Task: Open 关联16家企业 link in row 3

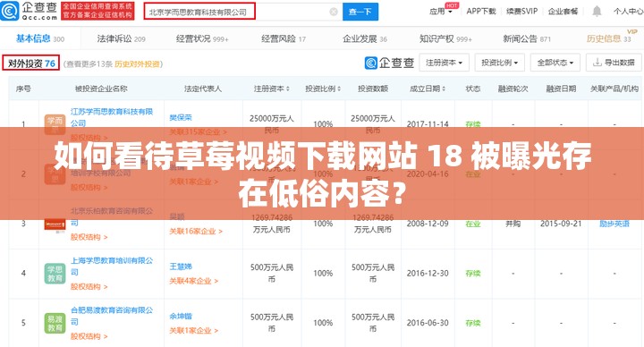Action: pyautogui.click(x=196, y=232)
